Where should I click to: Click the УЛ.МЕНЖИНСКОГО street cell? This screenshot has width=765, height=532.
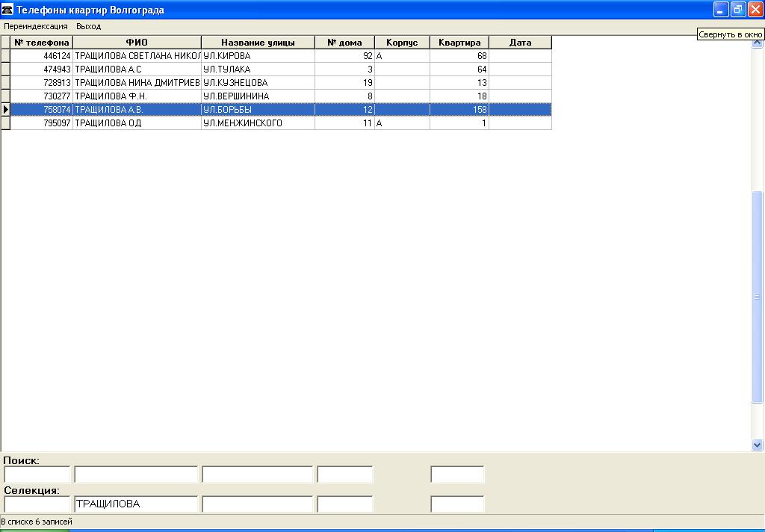258,123
